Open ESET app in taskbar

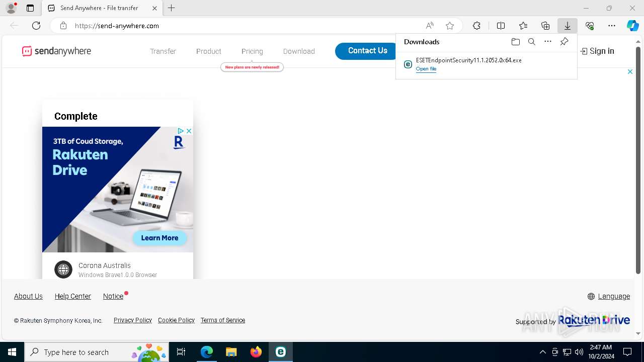[x=281, y=352]
